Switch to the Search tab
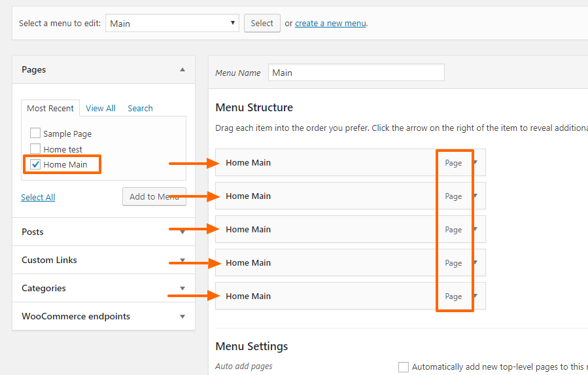This screenshot has width=588, height=375. pos(140,109)
